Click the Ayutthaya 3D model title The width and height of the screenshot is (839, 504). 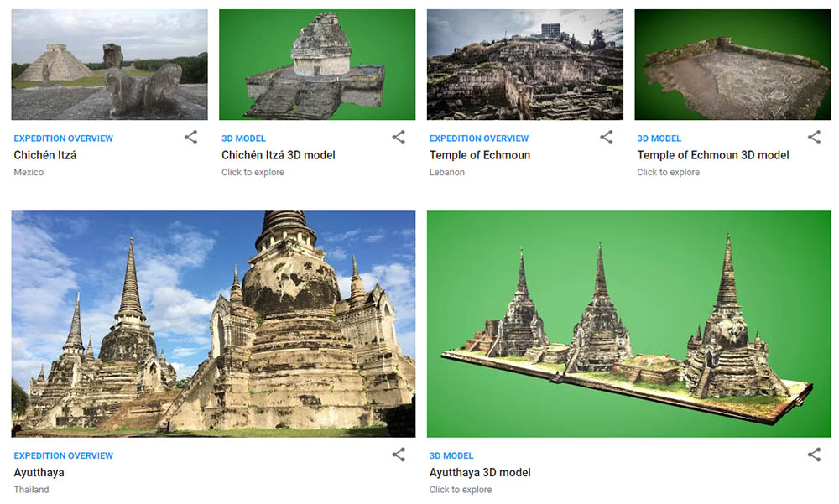click(480, 472)
